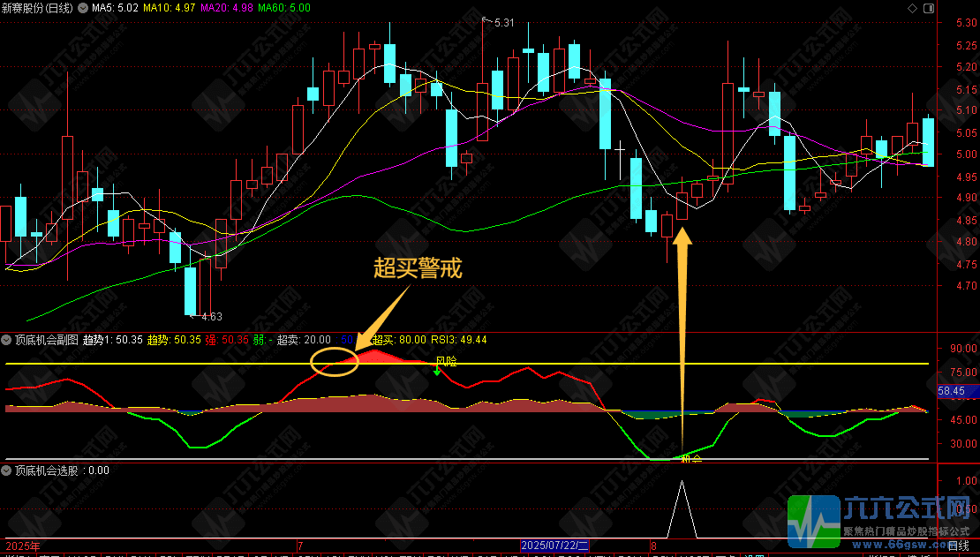Viewport: 980px width, 557px height.
Task: Click the white signal spike in 顶底机会选股 panel
Action: click(682, 508)
